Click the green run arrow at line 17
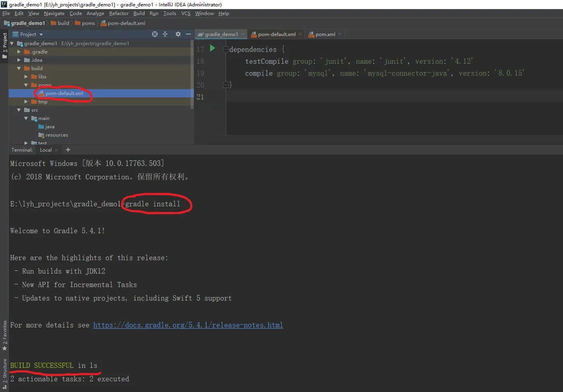 (x=213, y=48)
